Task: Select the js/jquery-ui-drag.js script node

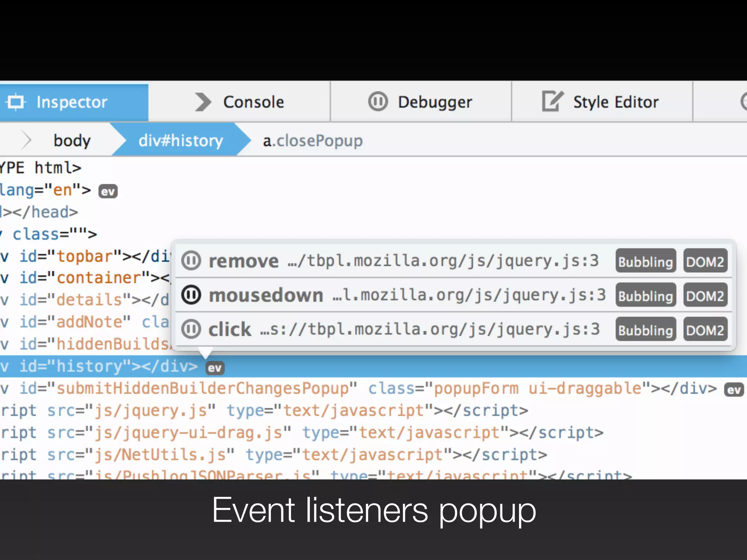Action: coord(302,433)
